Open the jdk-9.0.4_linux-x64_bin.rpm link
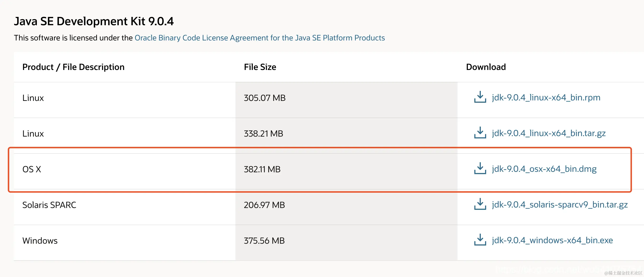 546,97
